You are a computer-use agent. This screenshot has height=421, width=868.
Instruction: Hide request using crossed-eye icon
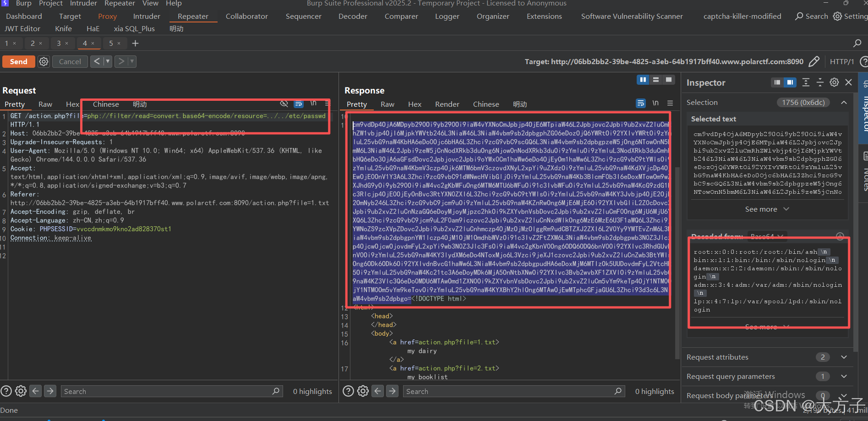[x=284, y=104]
